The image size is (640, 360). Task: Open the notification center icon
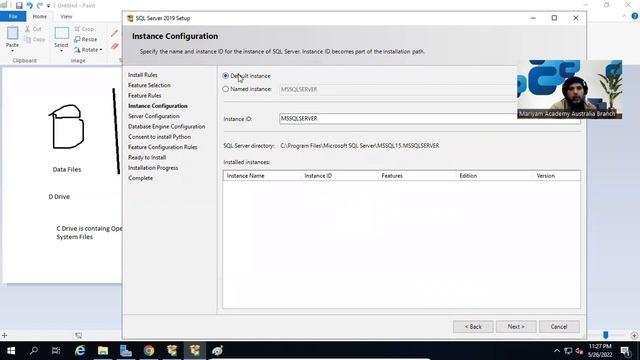[x=625, y=351]
